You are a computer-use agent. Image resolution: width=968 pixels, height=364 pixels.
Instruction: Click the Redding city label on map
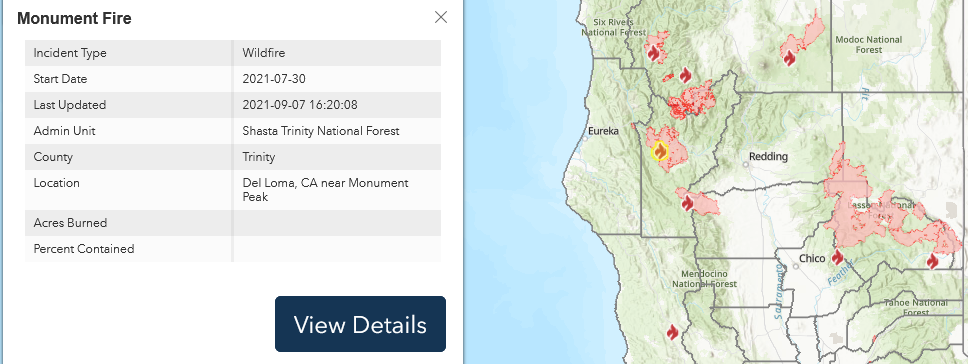point(768,157)
